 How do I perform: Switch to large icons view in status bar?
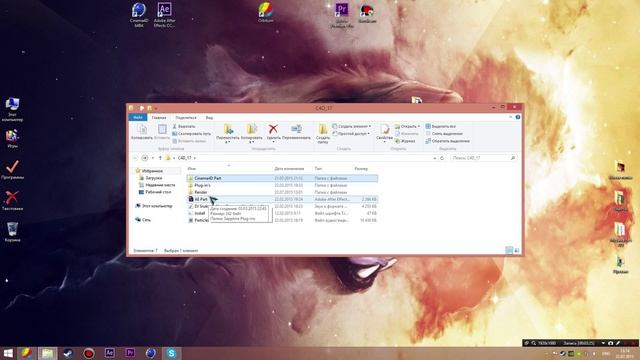coord(517,251)
